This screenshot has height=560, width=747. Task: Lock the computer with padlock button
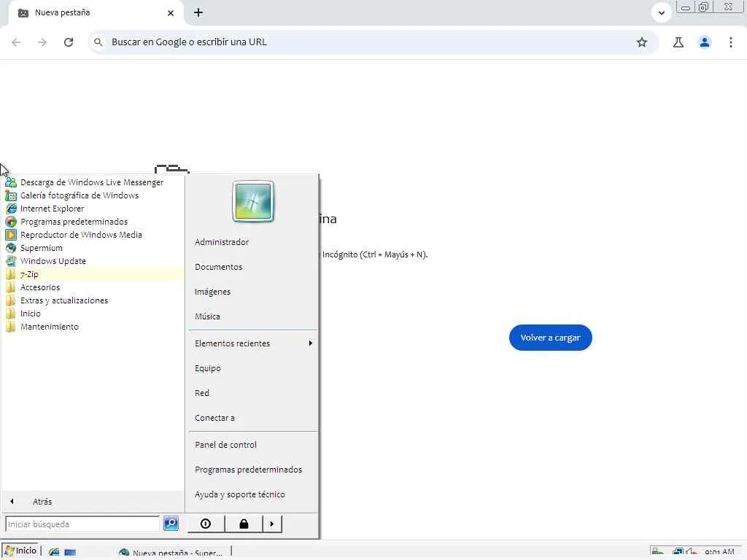pos(244,524)
